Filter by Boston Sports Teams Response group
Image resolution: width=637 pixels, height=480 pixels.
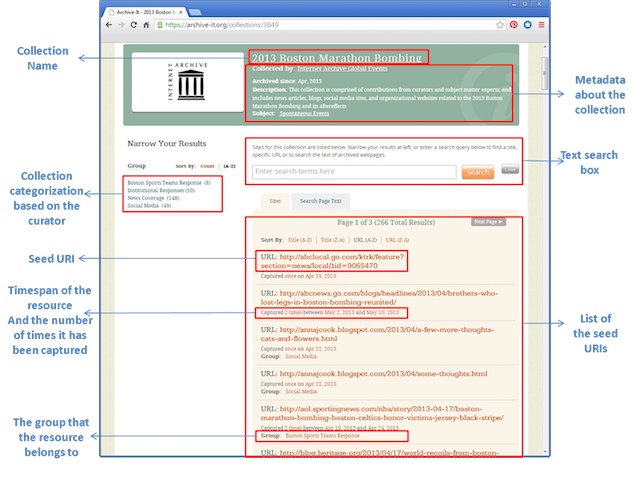[169, 183]
